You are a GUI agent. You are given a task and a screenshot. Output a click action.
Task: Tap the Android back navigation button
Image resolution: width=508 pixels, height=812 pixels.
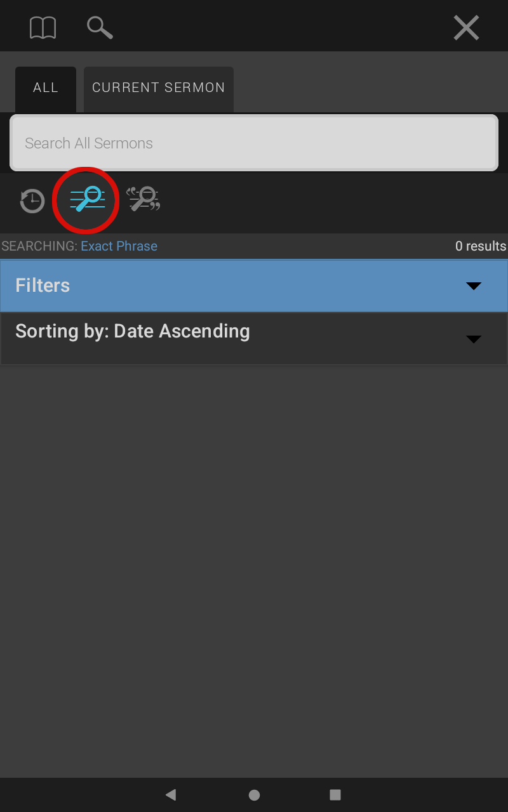click(x=171, y=794)
